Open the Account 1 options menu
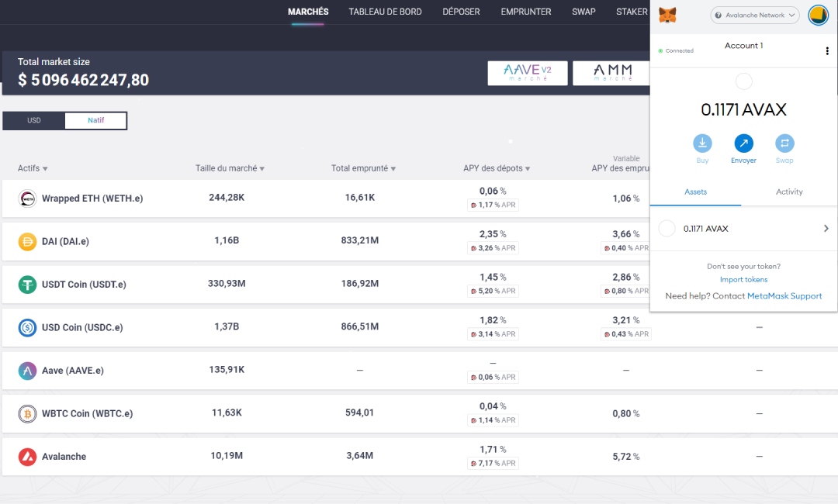The height and width of the screenshot is (504, 838). (827, 50)
